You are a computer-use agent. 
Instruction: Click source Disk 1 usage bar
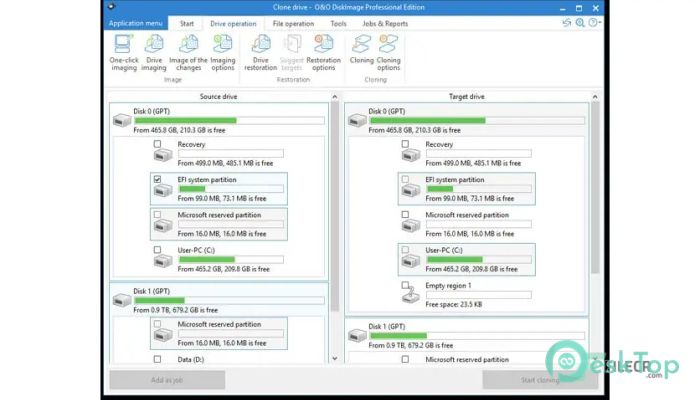pyautogui.click(x=229, y=300)
